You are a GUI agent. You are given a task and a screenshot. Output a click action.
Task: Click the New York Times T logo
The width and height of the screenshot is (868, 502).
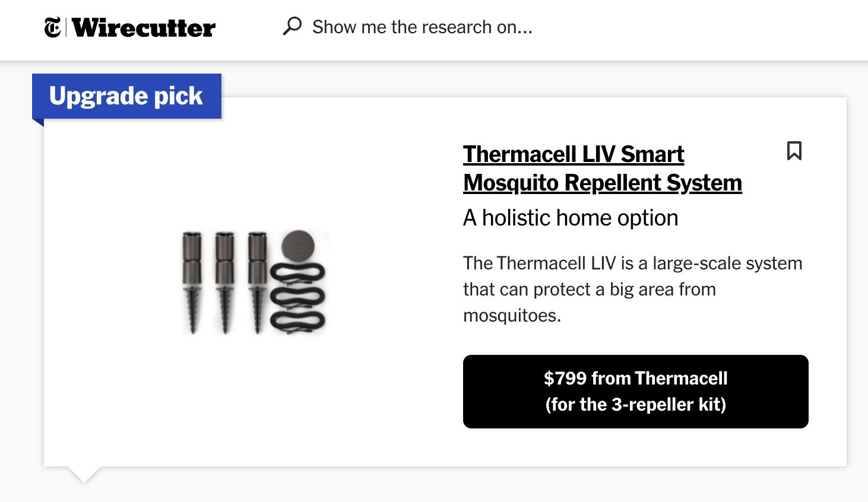click(x=52, y=27)
